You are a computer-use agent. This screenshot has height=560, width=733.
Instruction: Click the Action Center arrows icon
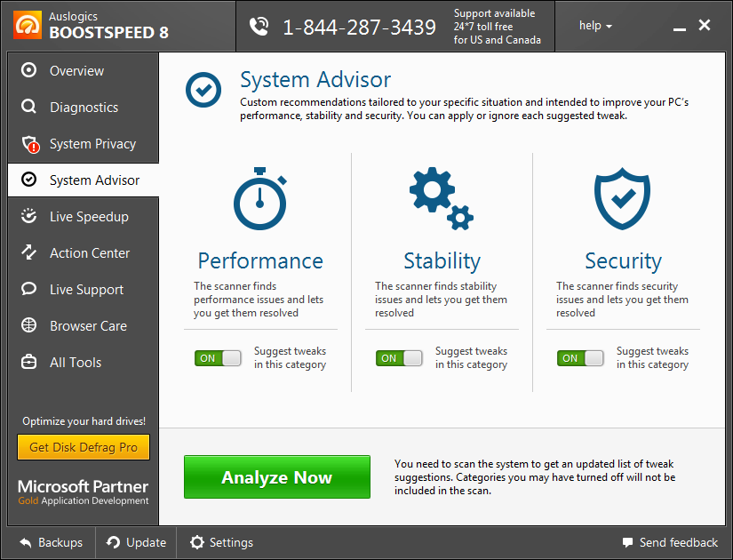[x=28, y=252]
